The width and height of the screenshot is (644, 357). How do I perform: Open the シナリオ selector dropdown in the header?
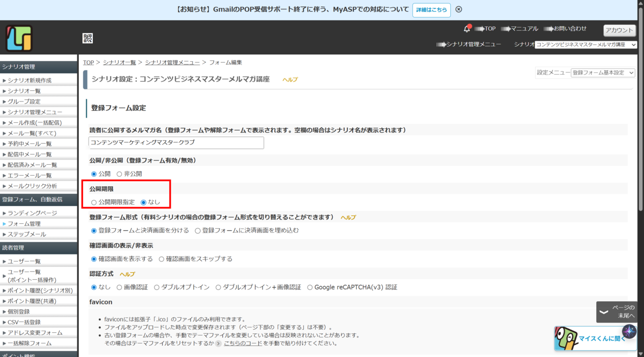coord(586,45)
